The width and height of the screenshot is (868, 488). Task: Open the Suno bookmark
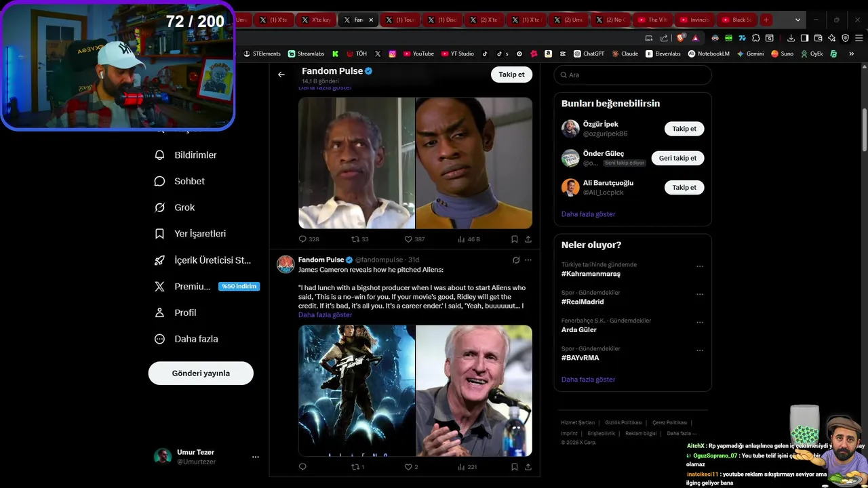782,54
